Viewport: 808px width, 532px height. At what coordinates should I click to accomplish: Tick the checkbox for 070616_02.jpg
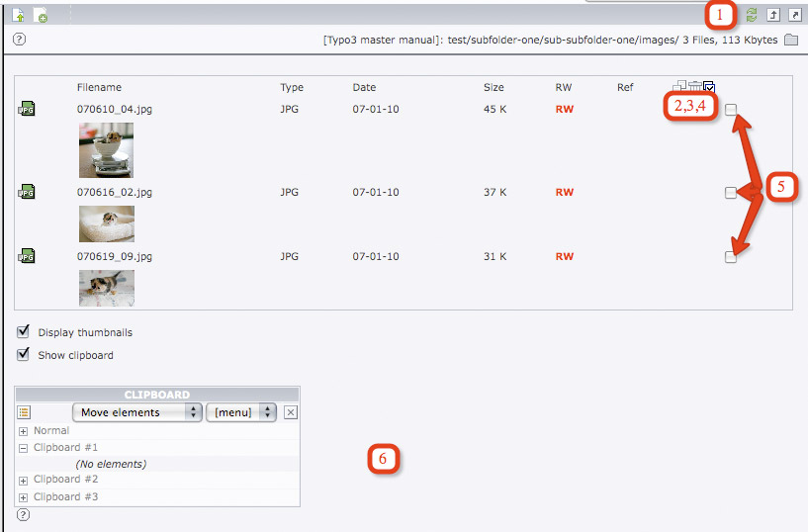tap(730, 193)
